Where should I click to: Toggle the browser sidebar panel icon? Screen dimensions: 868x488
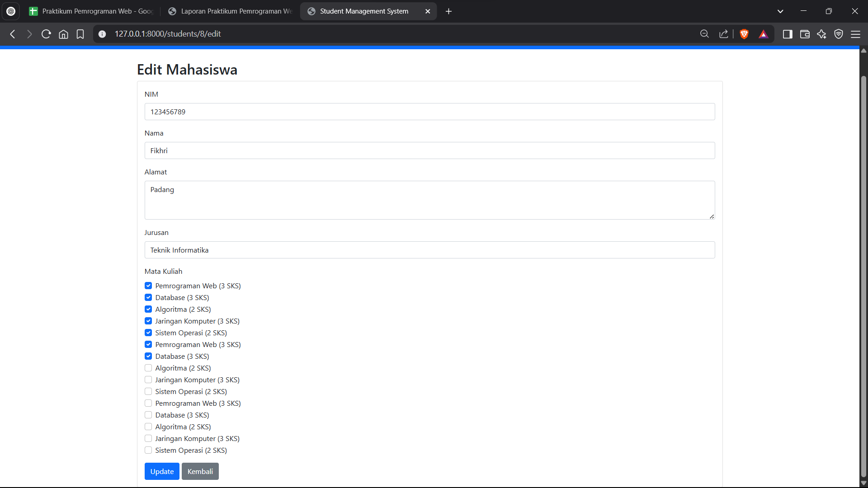tap(788, 34)
